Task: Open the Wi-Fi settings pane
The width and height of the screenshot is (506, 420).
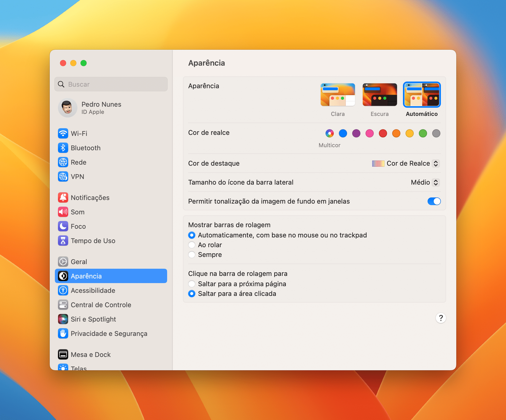Action: pos(111,133)
